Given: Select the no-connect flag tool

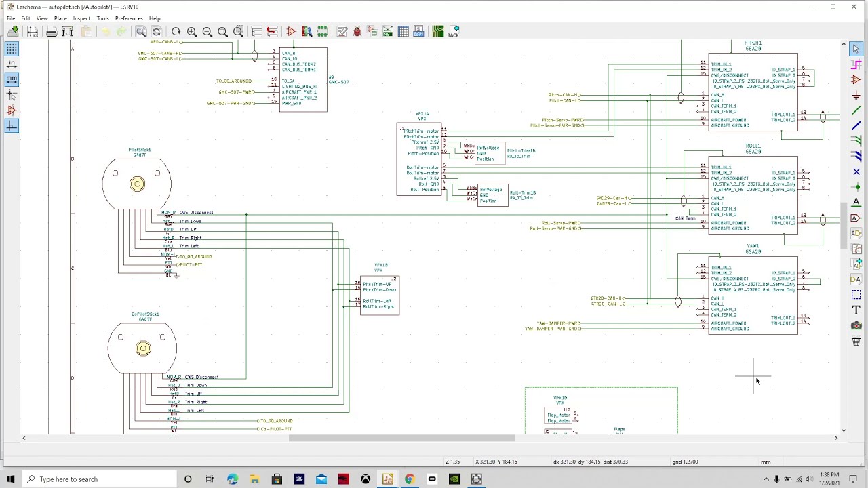Looking at the screenshot, I should pos(856,171).
